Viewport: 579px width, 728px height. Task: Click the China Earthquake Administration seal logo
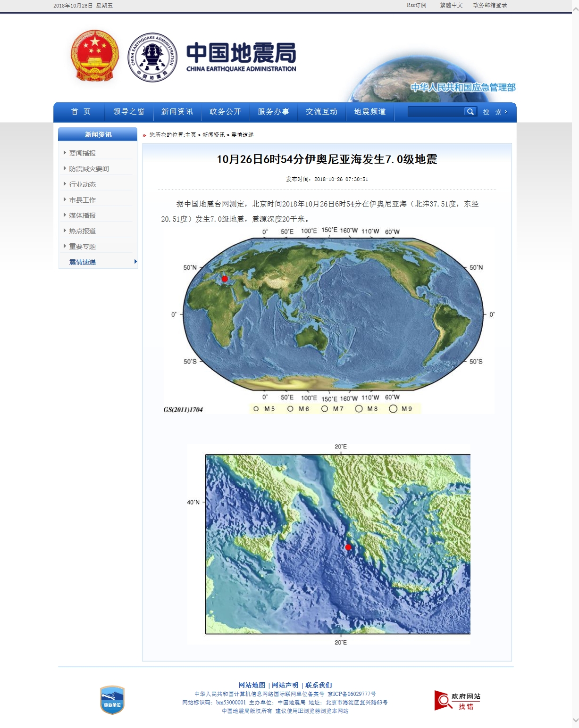(152, 57)
